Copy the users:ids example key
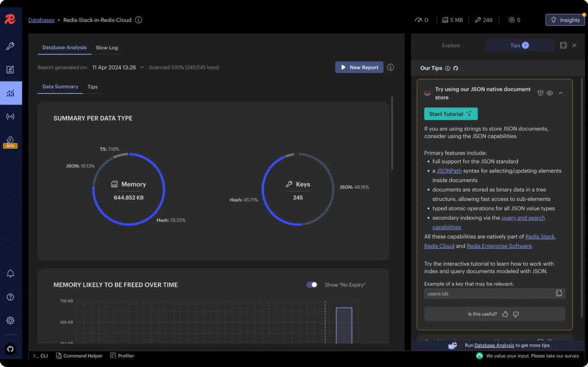Viewport: 588px width, 367px height. (559, 294)
